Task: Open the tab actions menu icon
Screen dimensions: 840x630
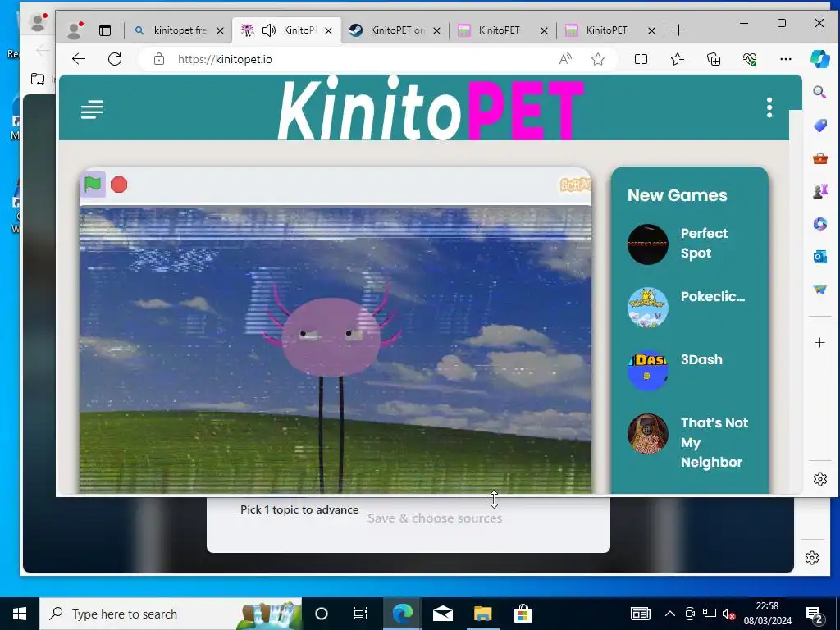Action: [x=105, y=30]
